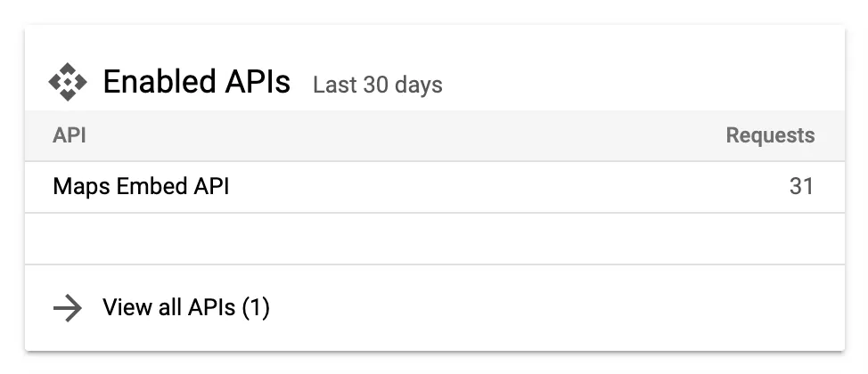Screen dimensions: 868x374
Task: Click the (1) count in View all APIs
Action: pyautogui.click(x=256, y=307)
